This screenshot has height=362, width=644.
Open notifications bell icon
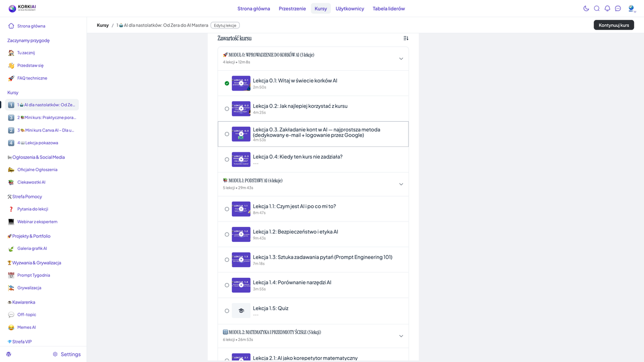click(x=608, y=9)
